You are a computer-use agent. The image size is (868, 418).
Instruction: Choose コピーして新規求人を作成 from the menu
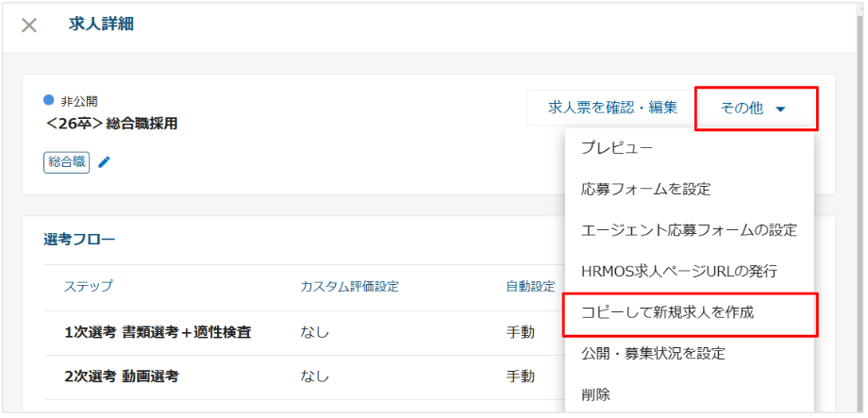667,312
